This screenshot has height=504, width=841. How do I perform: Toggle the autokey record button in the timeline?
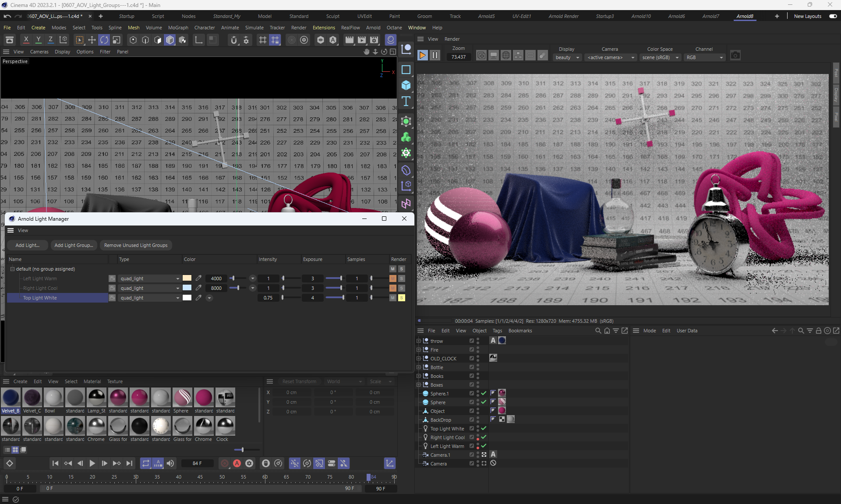tap(237, 463)
